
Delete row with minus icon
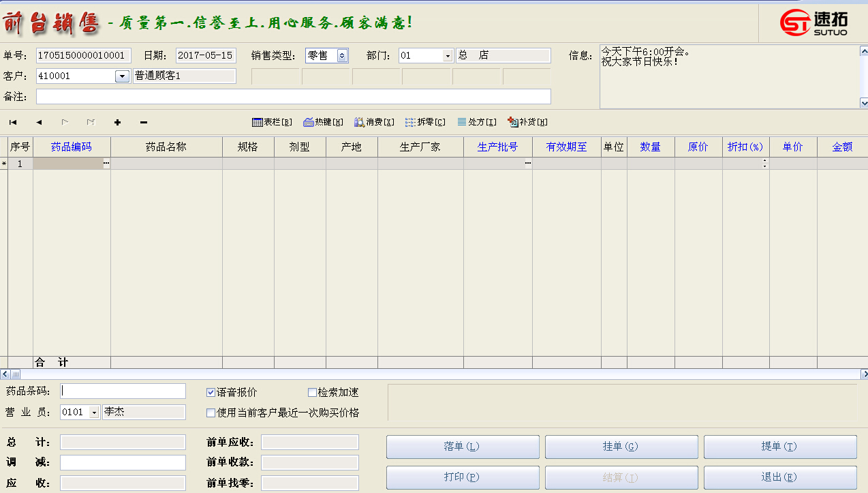click(144, 123)
